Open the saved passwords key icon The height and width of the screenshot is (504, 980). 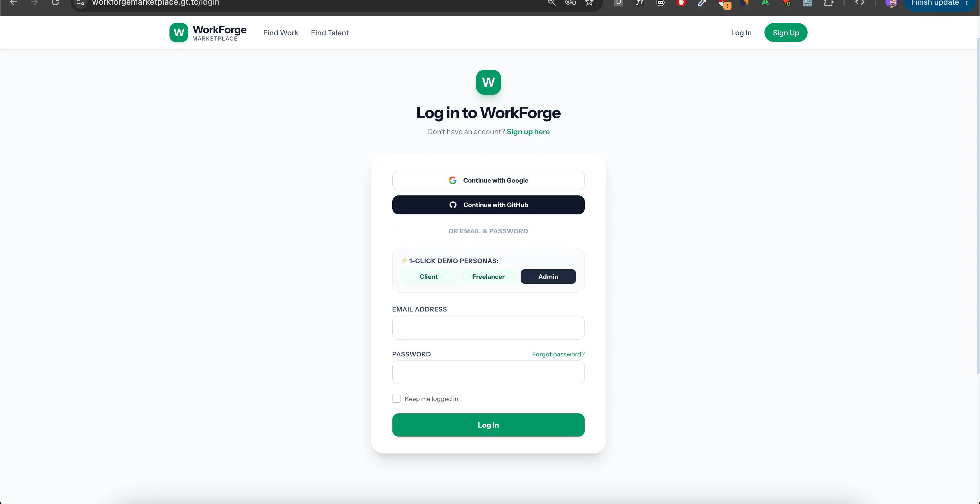tap(570, 3)
